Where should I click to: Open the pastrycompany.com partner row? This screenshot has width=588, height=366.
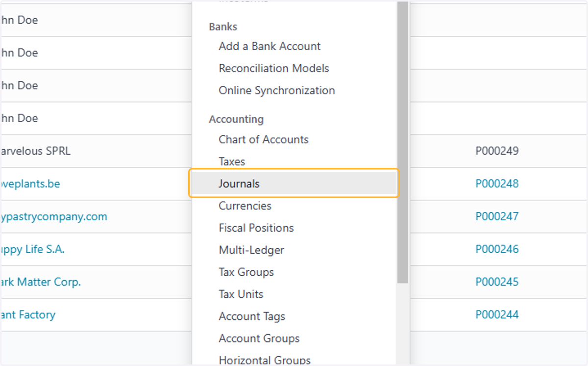[53, 216]
